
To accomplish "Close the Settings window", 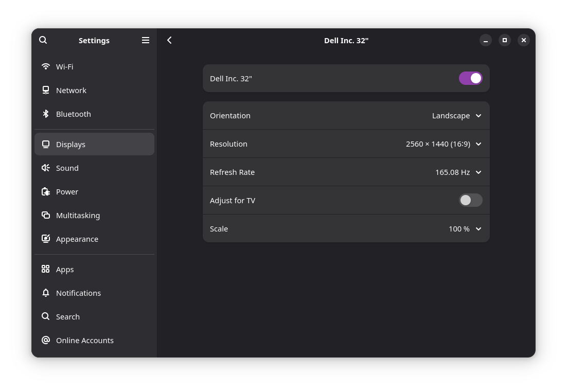I will click(524, 40).
